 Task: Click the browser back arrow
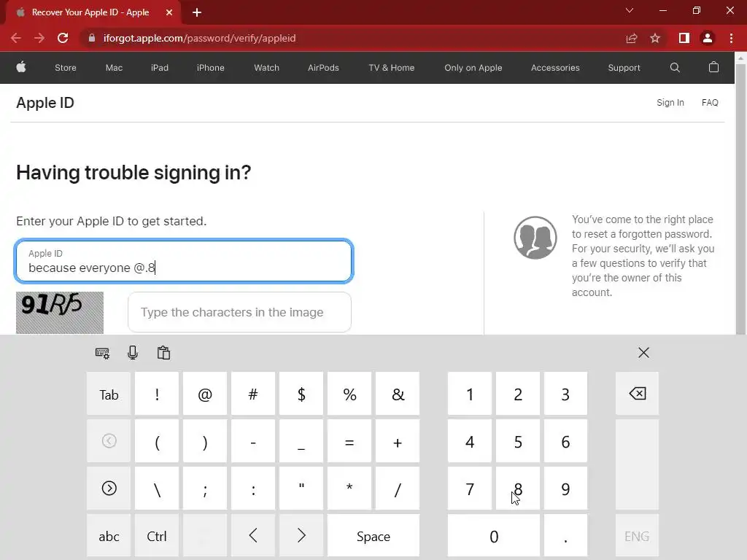pos(16,38)
